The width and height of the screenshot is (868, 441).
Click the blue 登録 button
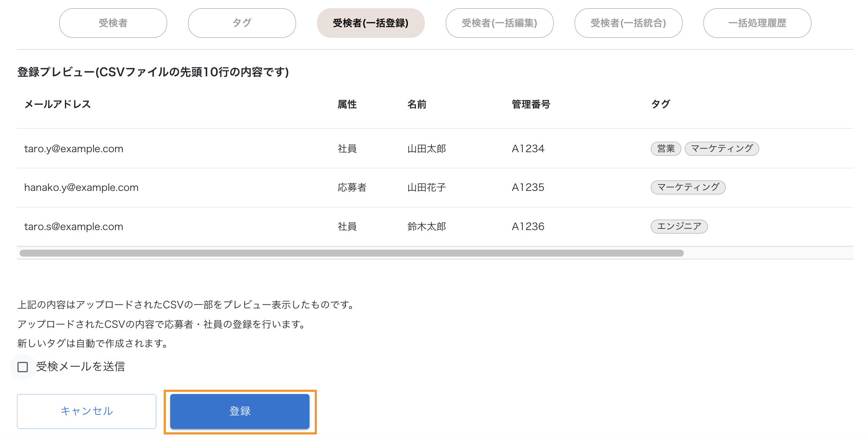click(x=240, y=411)
